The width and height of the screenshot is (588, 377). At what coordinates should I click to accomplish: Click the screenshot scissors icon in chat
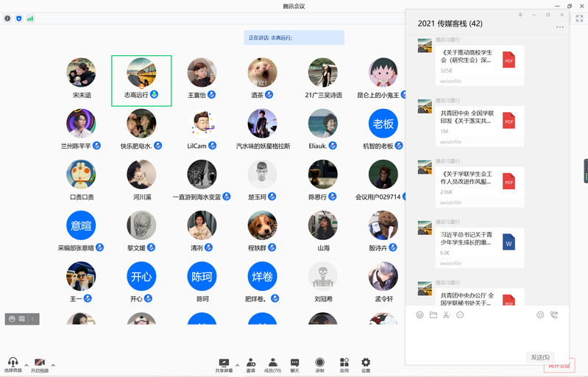click(446, 315)
